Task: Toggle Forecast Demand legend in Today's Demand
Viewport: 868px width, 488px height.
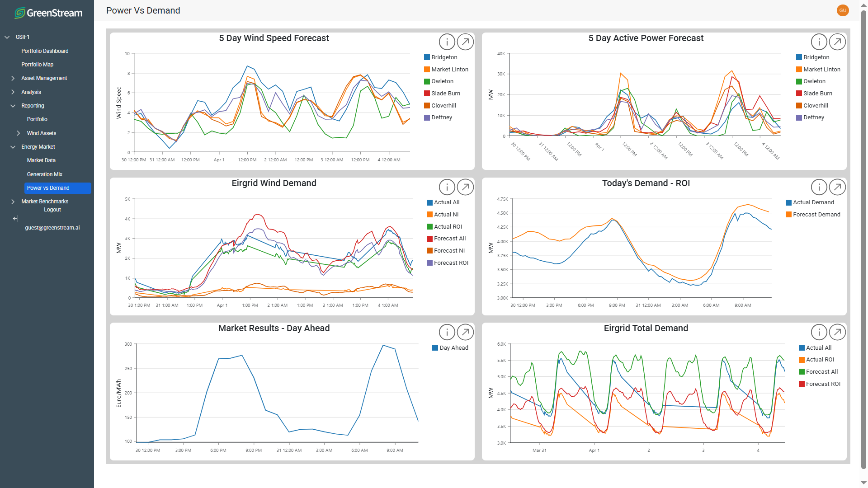Action: coord(816,215)
